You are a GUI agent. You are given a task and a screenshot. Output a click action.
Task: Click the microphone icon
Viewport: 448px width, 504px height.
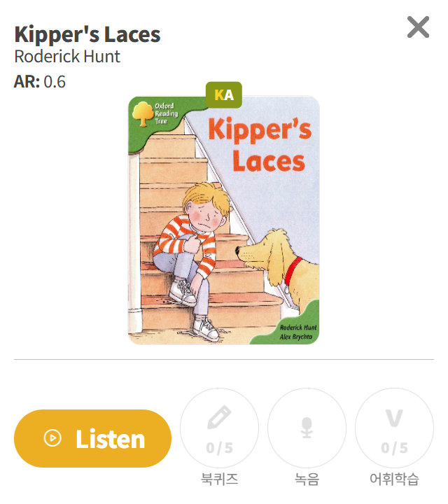307,428
